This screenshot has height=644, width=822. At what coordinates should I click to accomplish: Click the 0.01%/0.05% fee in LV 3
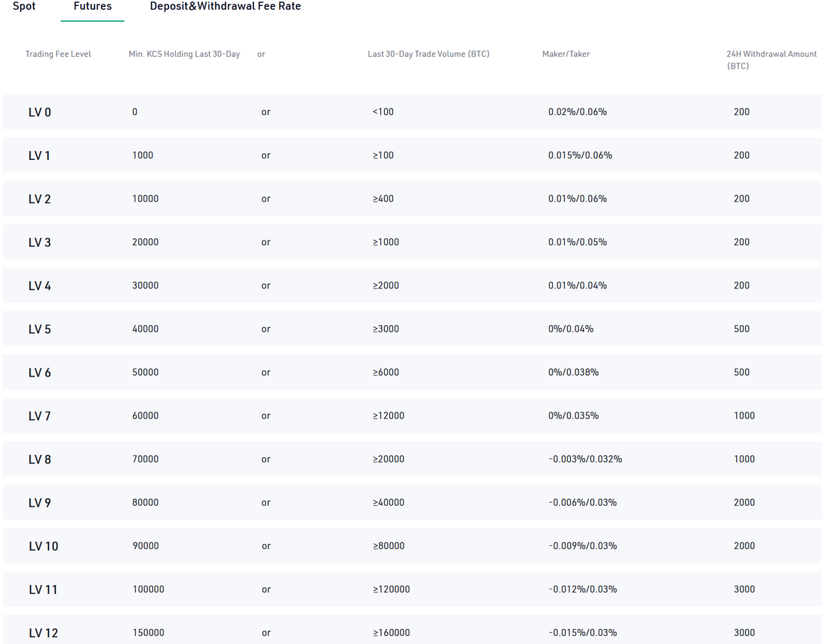578,242
